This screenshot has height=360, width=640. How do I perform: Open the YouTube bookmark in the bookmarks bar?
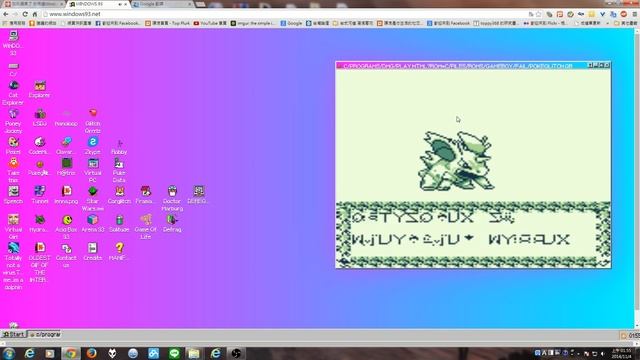tap(210, 23)
